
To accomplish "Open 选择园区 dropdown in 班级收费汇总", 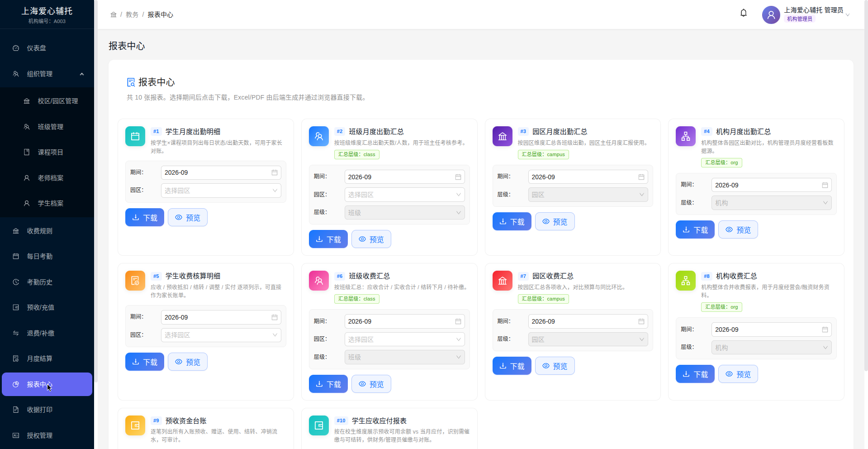I will (x=405, y=339).
